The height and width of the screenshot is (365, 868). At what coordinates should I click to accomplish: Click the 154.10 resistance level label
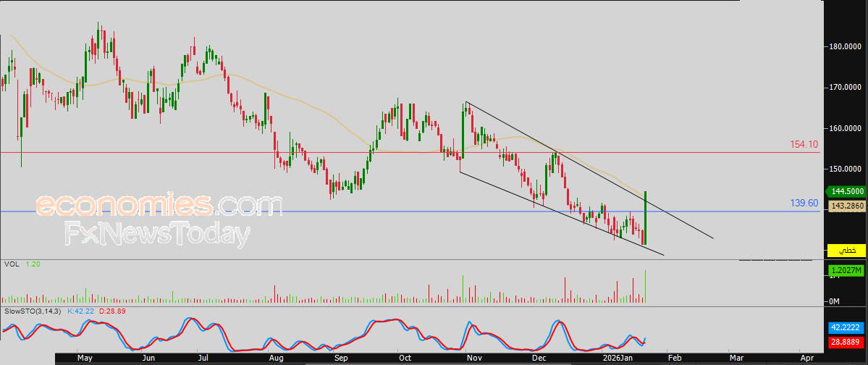[804, 145]
